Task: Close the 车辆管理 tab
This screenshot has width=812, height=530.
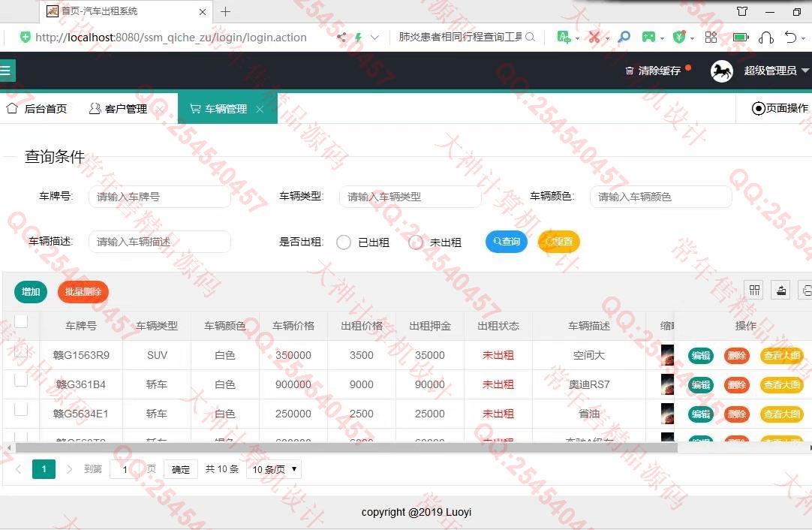Action: pos(260,109)
